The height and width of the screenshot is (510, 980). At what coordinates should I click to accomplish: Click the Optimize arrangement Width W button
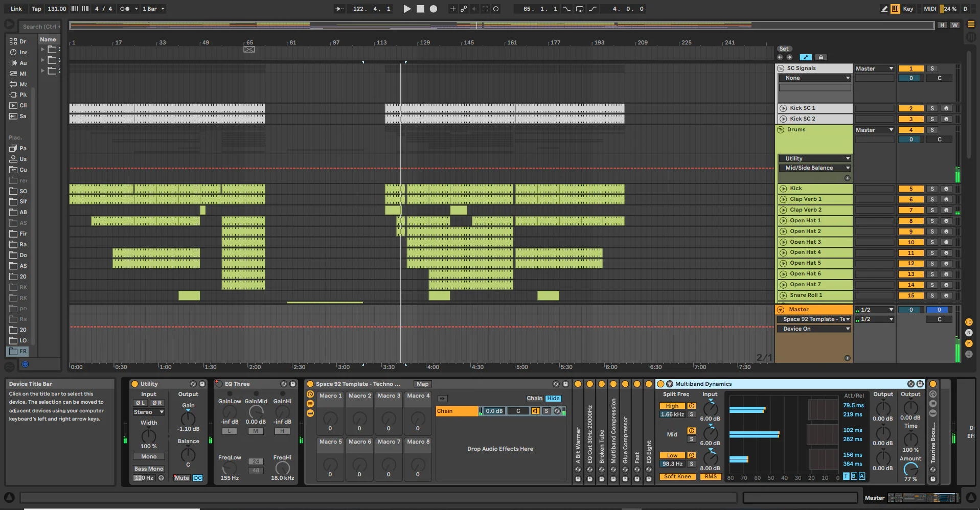point(954,25)
